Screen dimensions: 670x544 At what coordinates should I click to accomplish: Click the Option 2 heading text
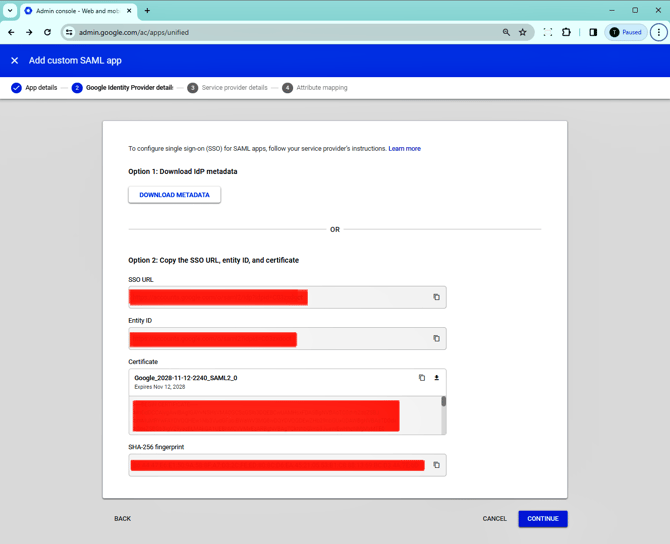pyautogui.click(x=214, y=260)
